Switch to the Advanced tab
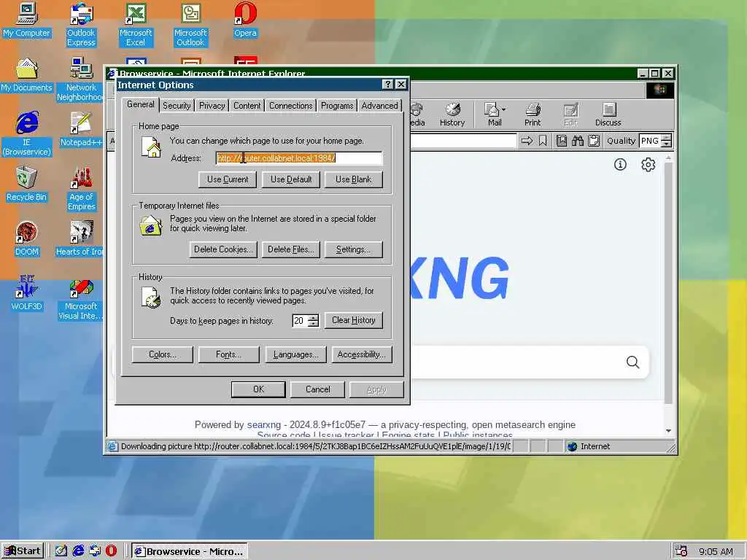Screen dimensions: 747x560 tap(379, 106)
